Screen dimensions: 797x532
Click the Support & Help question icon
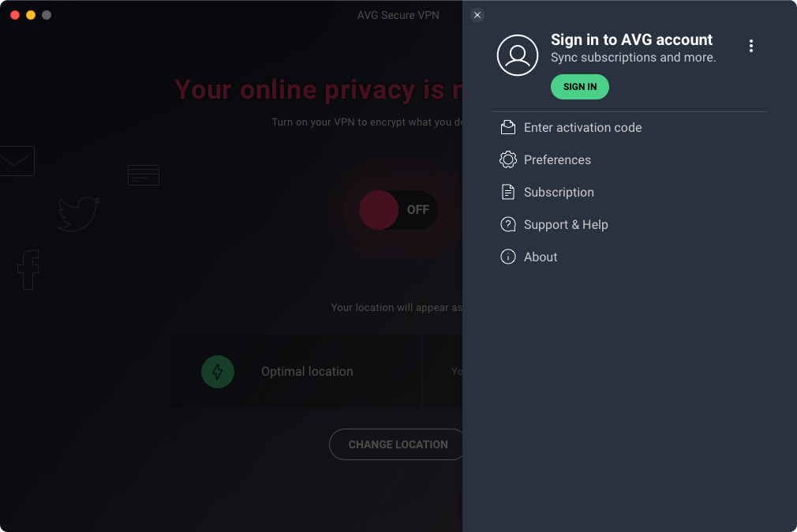[507, 224]
